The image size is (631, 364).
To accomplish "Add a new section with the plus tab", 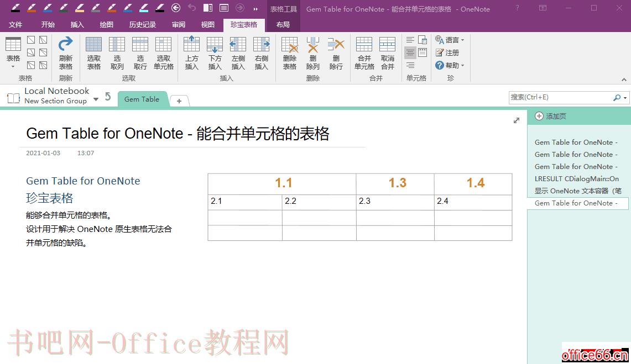I will (179, 101).
